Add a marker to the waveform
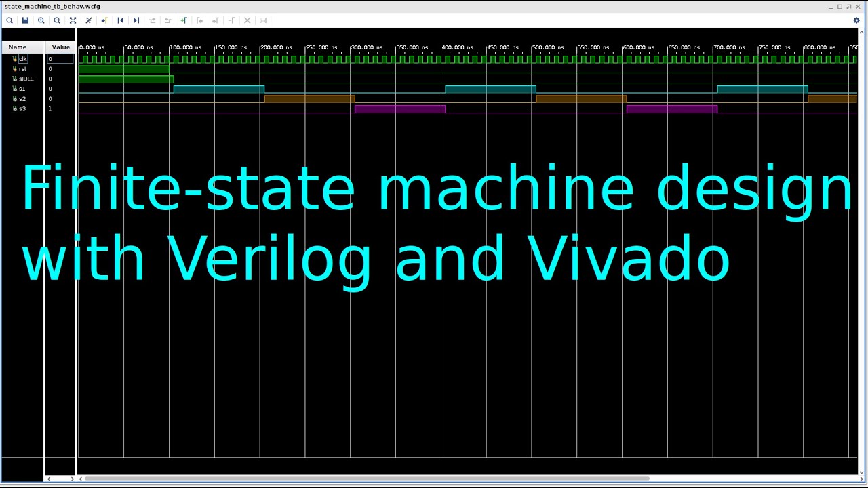This screenshot has width=868, height=488. tap(183, 20)
